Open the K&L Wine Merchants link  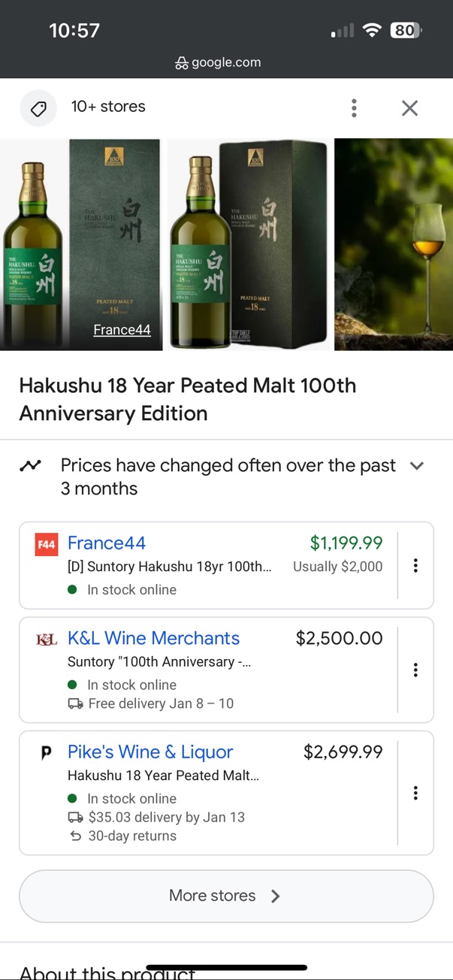pyautogui.click(x=153, y=638)
